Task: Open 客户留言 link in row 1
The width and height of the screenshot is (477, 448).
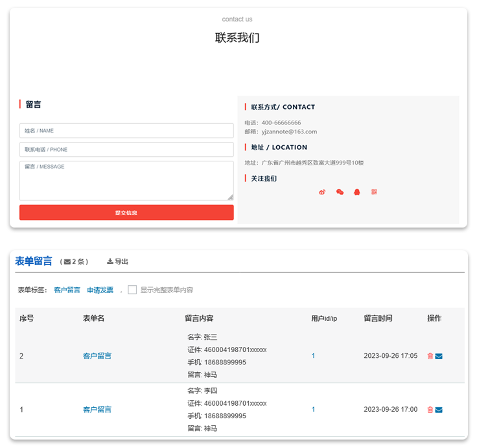Action: (x=97, y=410)
